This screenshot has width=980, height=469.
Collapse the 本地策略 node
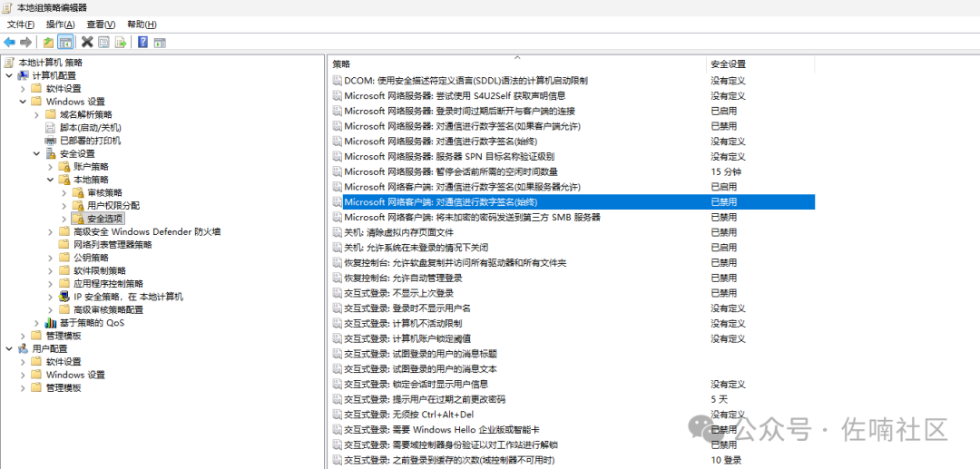pyautogui.click(x=50, y=180)
